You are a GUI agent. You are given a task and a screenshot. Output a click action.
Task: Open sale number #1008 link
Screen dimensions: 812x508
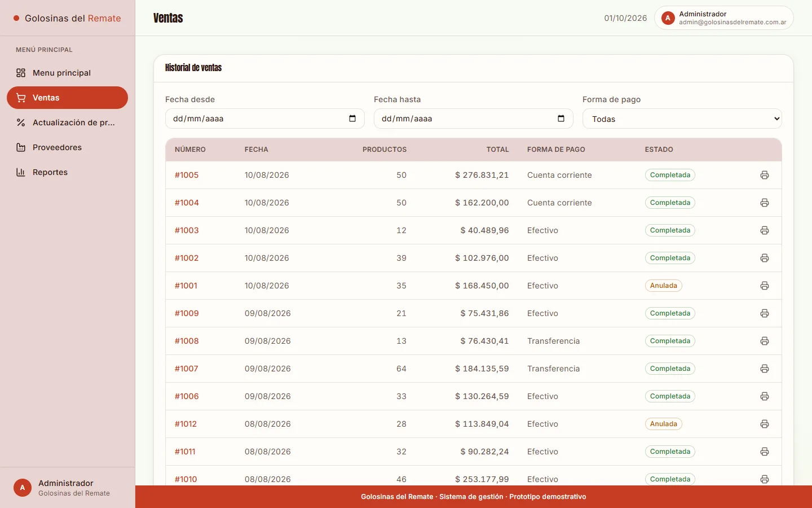(x=187, y=341)
